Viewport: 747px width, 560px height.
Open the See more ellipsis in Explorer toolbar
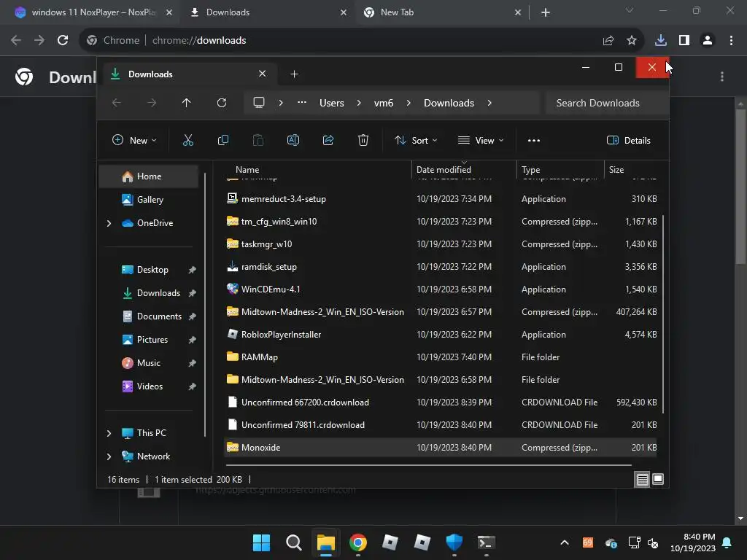click(533, 141)
